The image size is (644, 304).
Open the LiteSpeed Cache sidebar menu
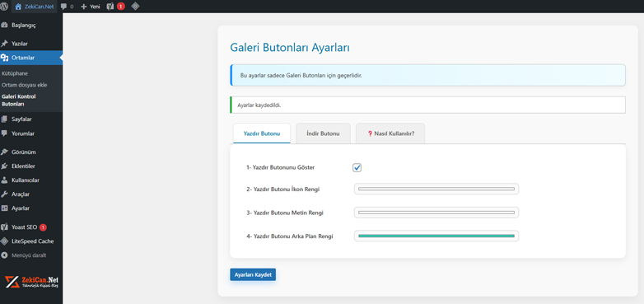(31, 241)
